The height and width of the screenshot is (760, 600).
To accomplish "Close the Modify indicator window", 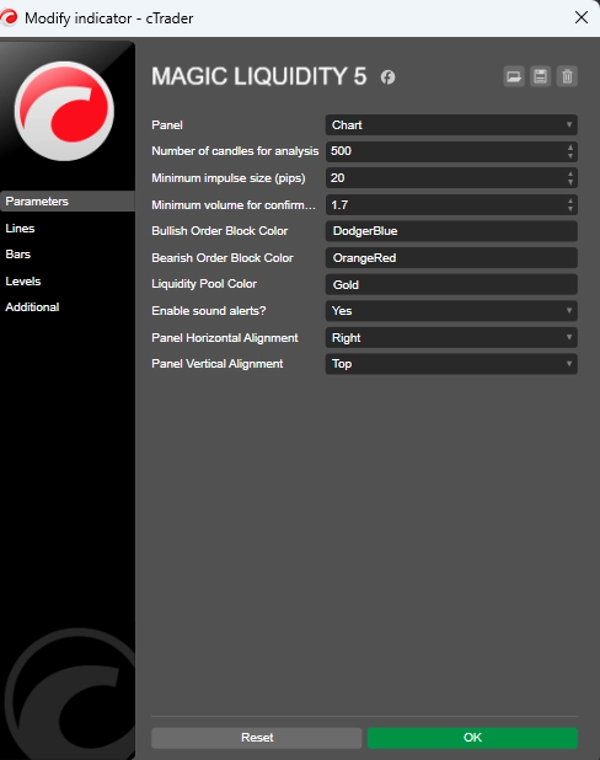I will [580, 18].
